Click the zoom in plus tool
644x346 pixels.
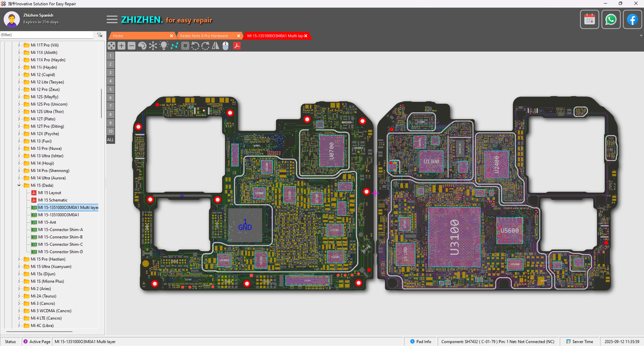tap(121, 46)
